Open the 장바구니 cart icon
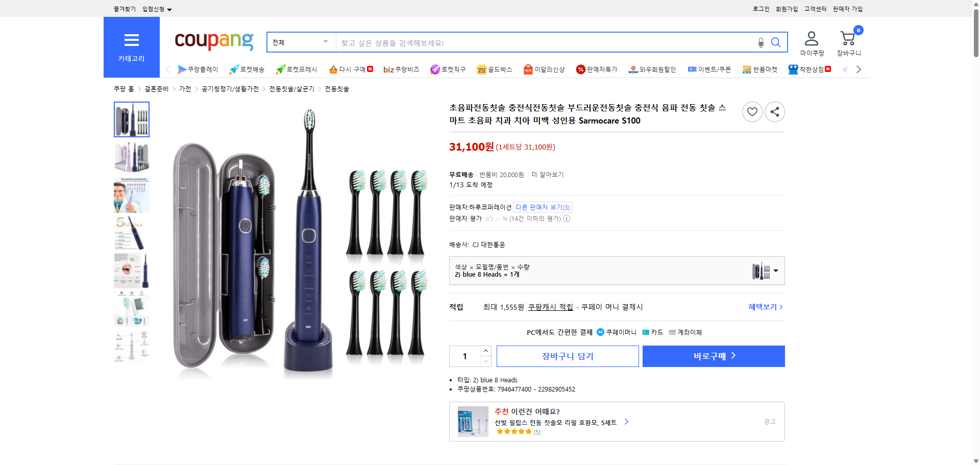This screenshot has height=465, width=980. point(848,38)
